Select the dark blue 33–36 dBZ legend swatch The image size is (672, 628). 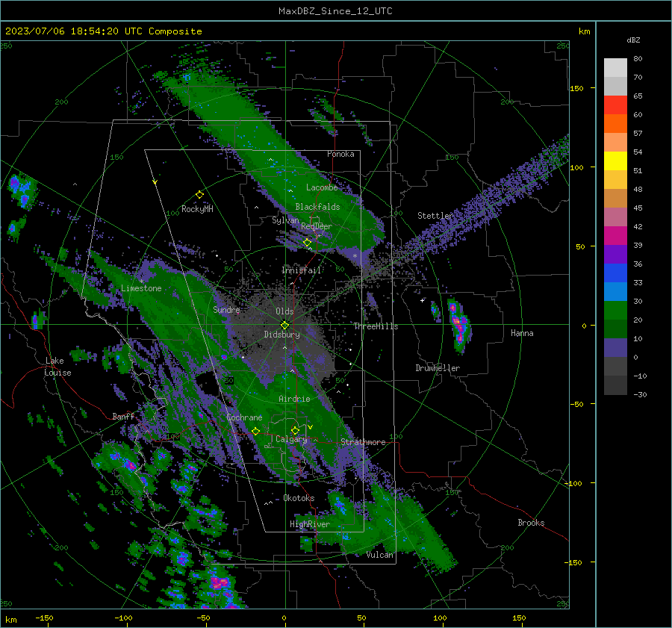coord(615,273)
